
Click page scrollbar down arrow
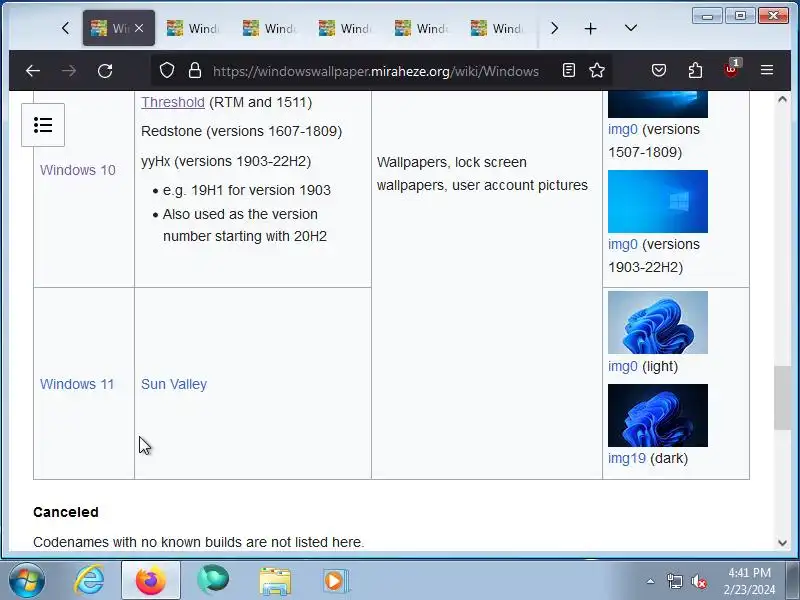[x=782, y=543]
